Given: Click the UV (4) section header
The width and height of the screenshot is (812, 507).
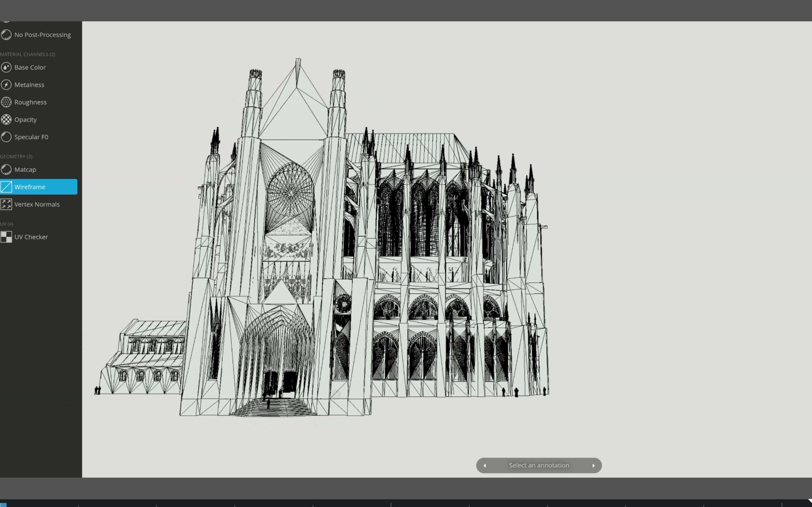Looking at the screenshot, I should pyautogui.click(x=7, y=224).
